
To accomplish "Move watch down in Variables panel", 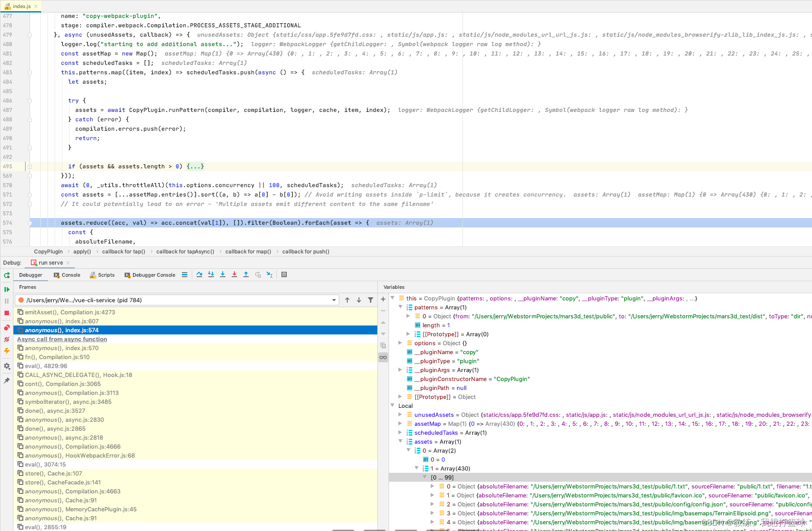I will (x=383, y=334).
